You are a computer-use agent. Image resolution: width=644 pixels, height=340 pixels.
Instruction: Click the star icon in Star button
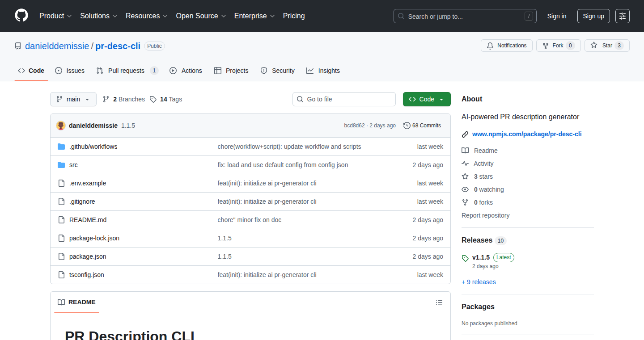click(x=594, y=45)
